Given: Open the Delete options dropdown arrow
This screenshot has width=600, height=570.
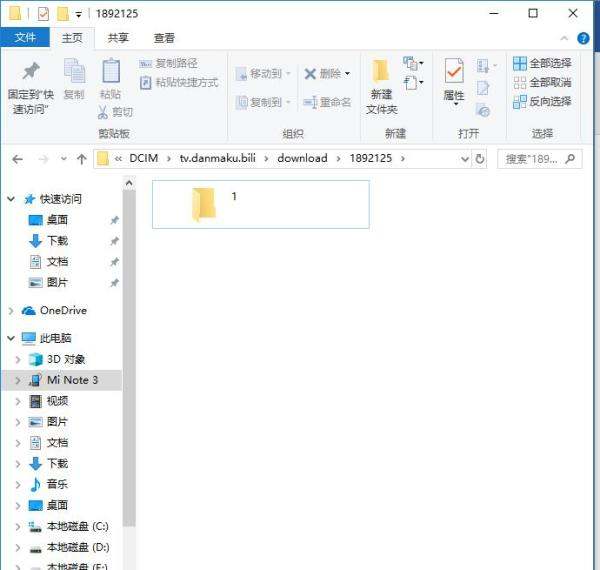Looking at the screenshot, I should pyautogui.click(x=347, y=73).
